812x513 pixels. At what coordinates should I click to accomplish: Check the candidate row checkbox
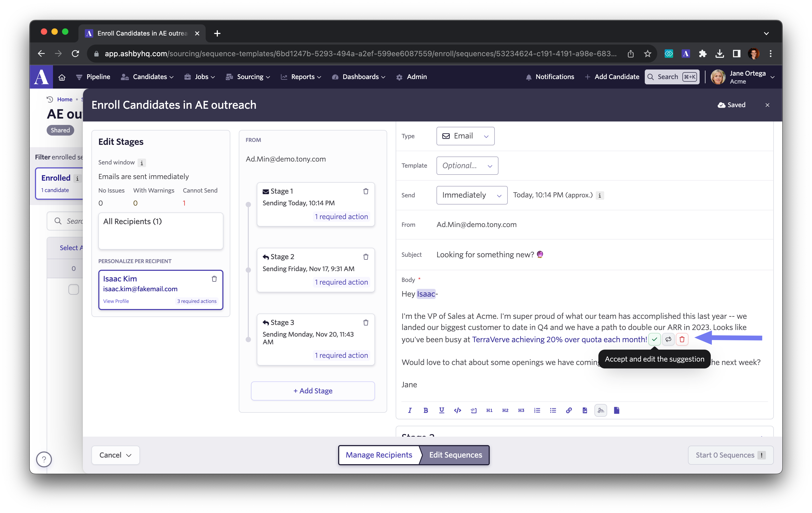click(73, 289)
